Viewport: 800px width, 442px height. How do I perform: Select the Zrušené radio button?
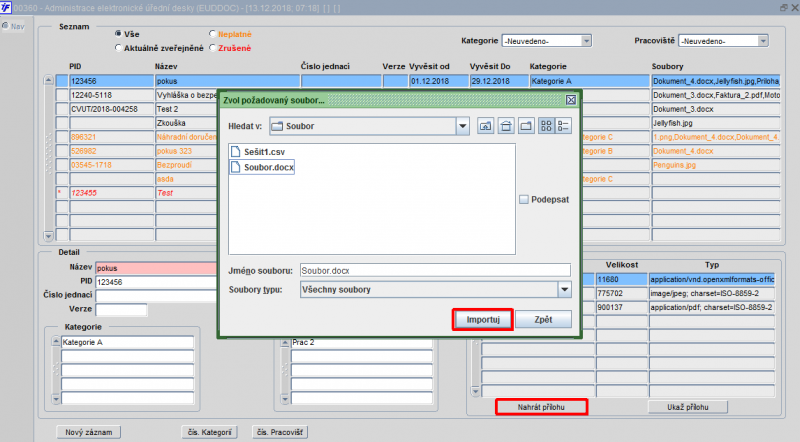click(213, 48)
